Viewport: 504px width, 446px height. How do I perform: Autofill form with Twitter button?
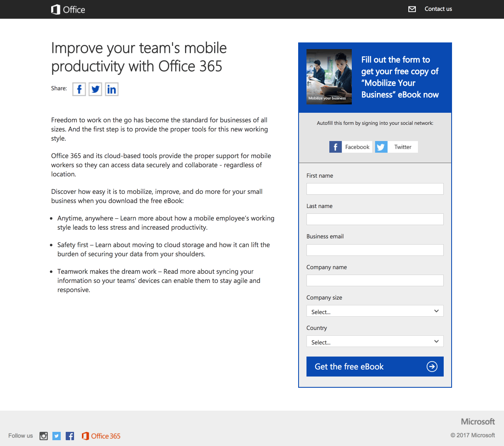pyautogui.click(x=396, y=147)
